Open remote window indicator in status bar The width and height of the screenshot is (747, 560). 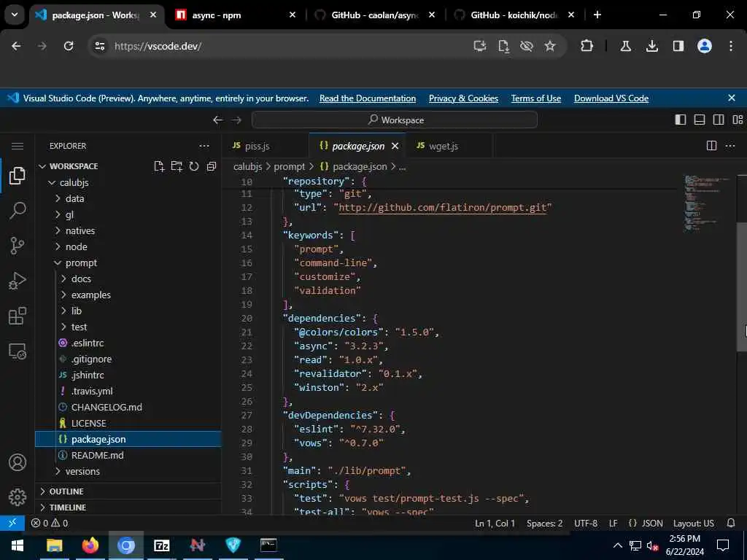[x=12, y=524]
